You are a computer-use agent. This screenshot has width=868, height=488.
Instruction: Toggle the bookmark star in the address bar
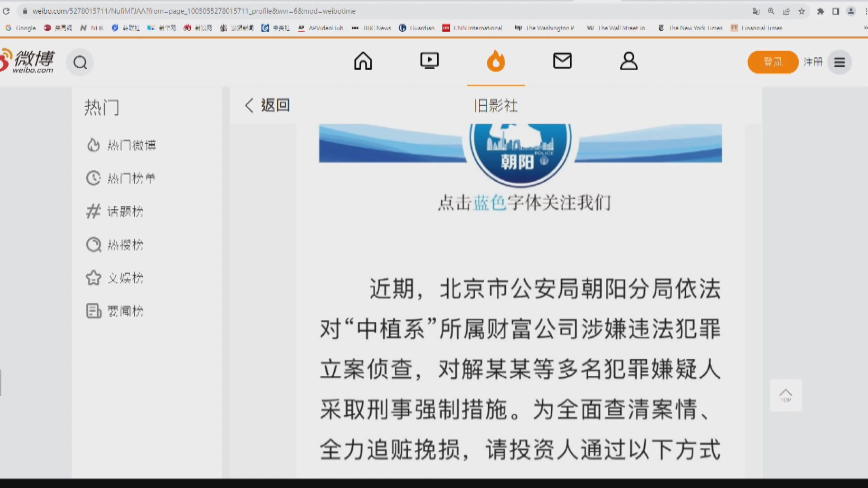(x=802, y=11)
